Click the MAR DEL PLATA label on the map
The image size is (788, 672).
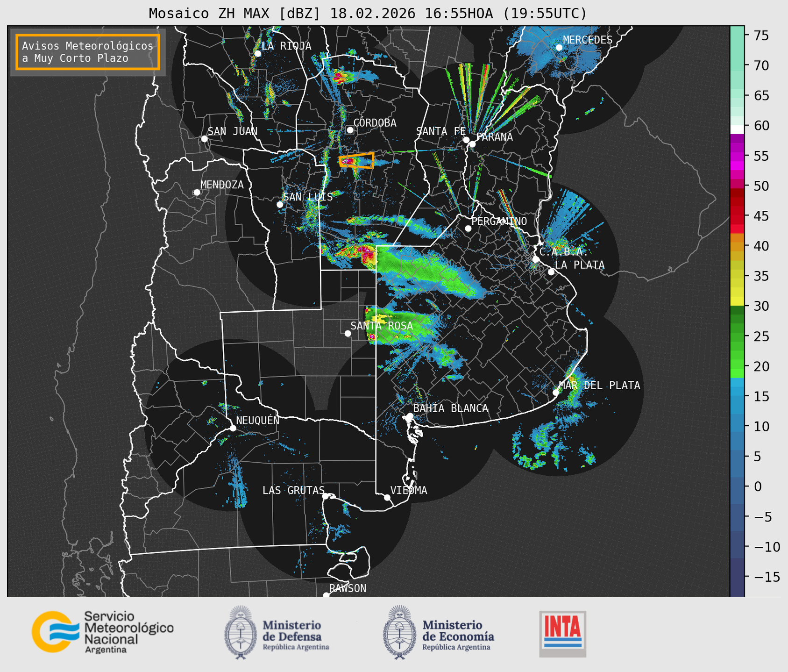pyautogui.click(x=599, y=385)
